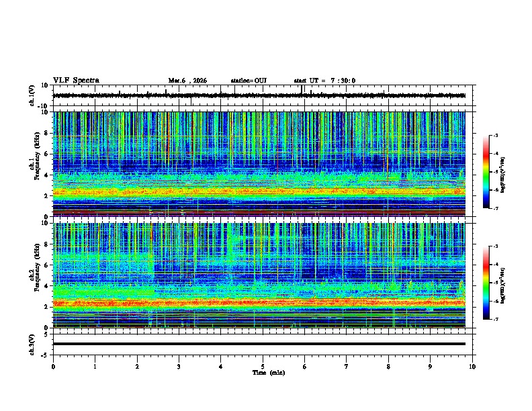
Task: Click the "station=OUI" header text
Action: (x=249, y=81)
